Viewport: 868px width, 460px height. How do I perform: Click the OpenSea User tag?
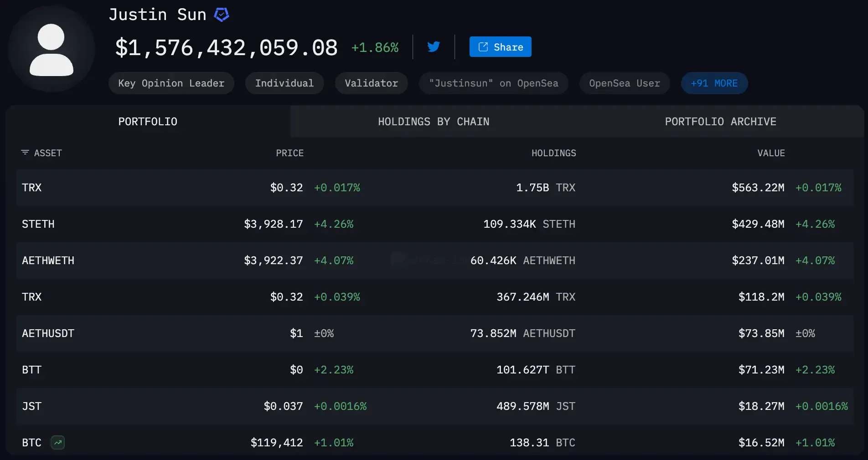625,83
